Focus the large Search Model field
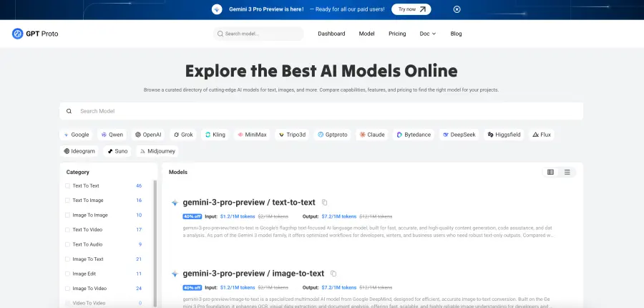 point(322,111)
